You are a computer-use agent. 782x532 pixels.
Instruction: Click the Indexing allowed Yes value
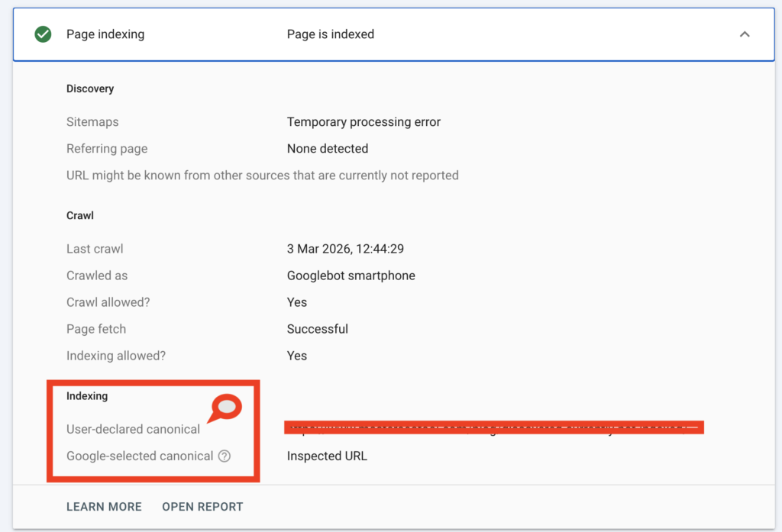297,355
